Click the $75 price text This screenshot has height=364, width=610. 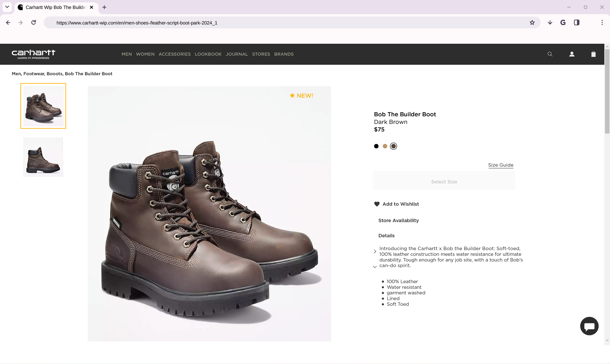tap(379, 129)
